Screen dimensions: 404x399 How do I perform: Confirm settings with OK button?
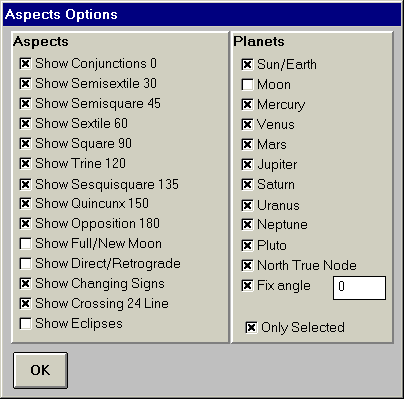(x=40, y=370)
